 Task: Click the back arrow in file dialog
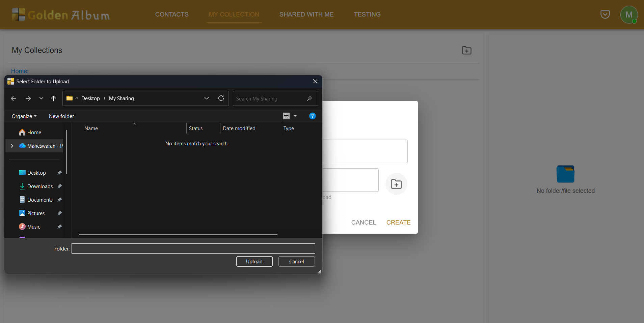[x=14, y=98]
